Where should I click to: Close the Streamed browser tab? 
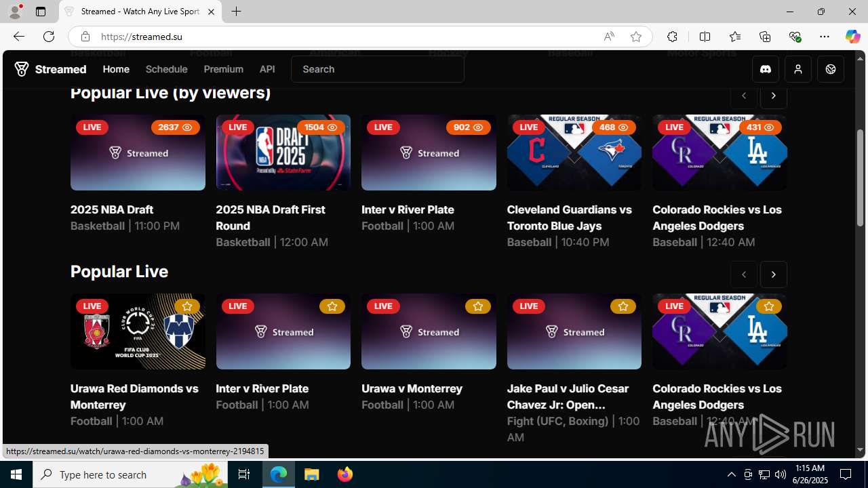pos(211,12)
